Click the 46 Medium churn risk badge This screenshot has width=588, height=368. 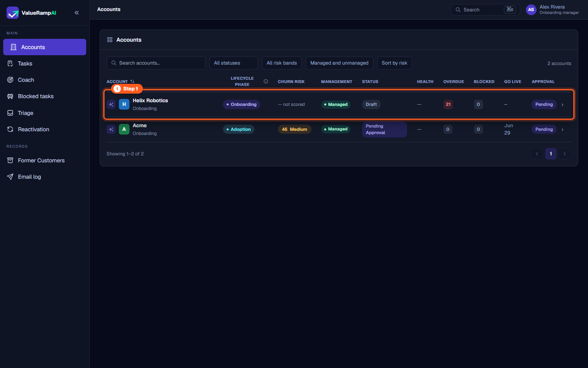click(294, 129)
